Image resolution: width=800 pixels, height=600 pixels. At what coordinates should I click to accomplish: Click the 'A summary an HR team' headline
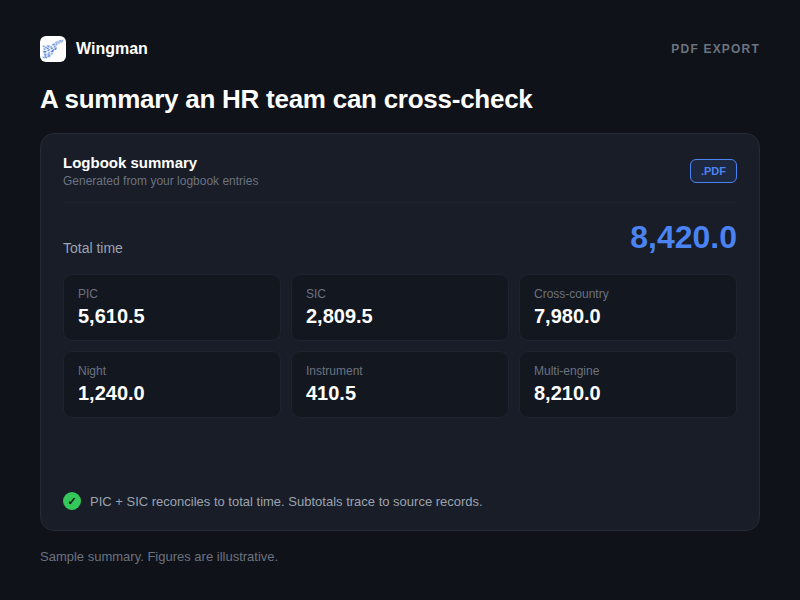(x=286, y=99)
